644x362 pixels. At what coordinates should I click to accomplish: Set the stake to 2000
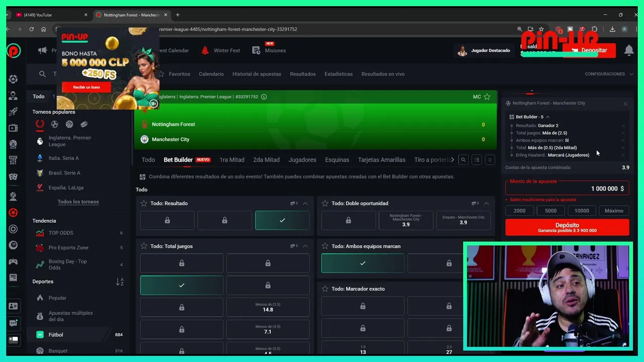[x=520, y=211]
